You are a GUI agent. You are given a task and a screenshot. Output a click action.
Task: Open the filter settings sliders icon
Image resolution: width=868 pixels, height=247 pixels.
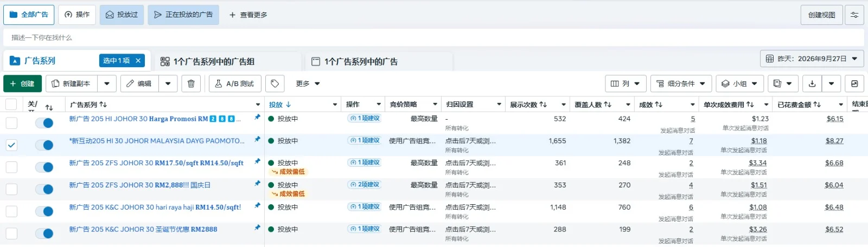(x=854, y=15)
